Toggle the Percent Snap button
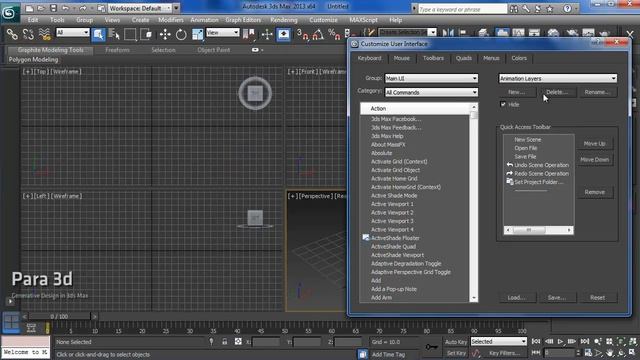 pyautogui.click(x=334, y=34)
